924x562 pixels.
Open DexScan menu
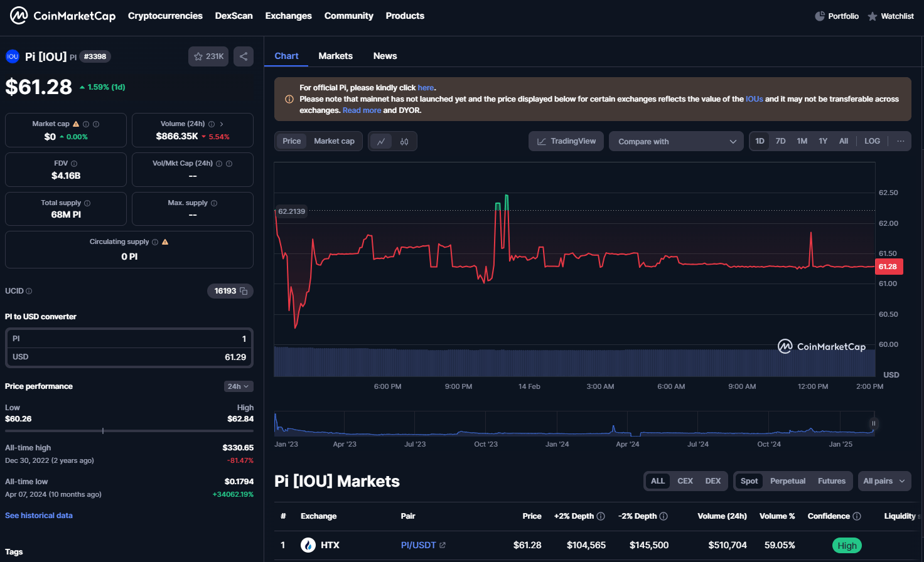coord(234,16)
